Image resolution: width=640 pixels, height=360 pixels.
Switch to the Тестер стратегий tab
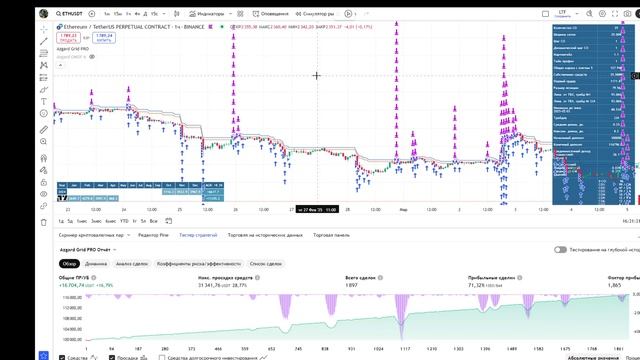[198, 235]
